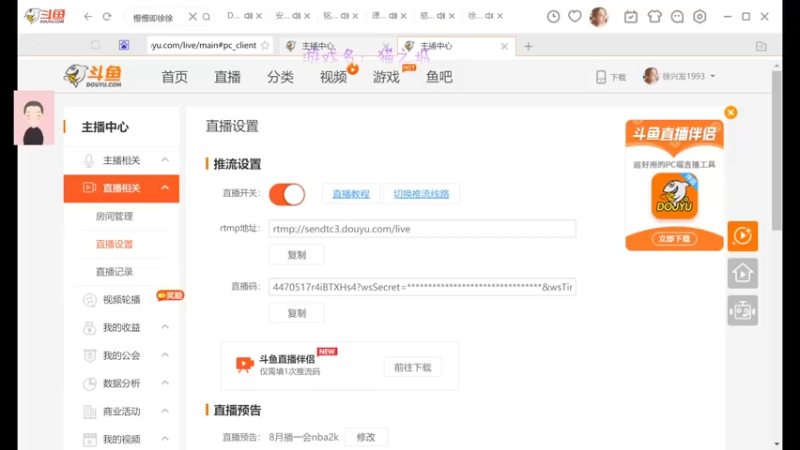Viewport: 800px width, 450px height.
Task: Expand the 我的收益 section chevron
Action: tap(165, 327)
